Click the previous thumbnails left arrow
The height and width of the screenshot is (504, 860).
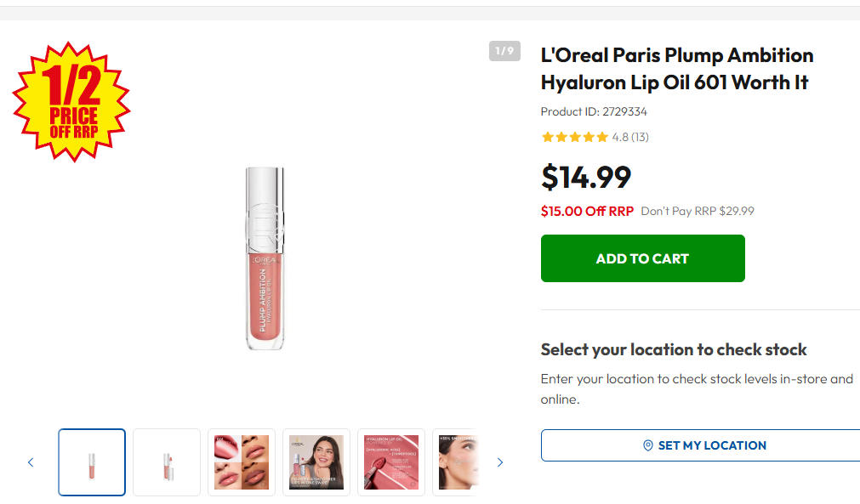(x=31, y=462)
